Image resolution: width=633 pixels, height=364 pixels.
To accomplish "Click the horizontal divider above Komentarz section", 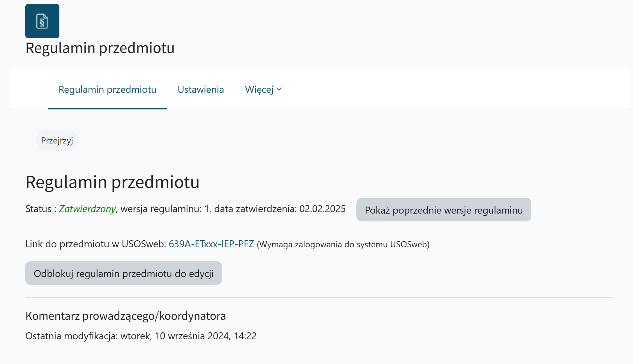I will pos(320,298).
